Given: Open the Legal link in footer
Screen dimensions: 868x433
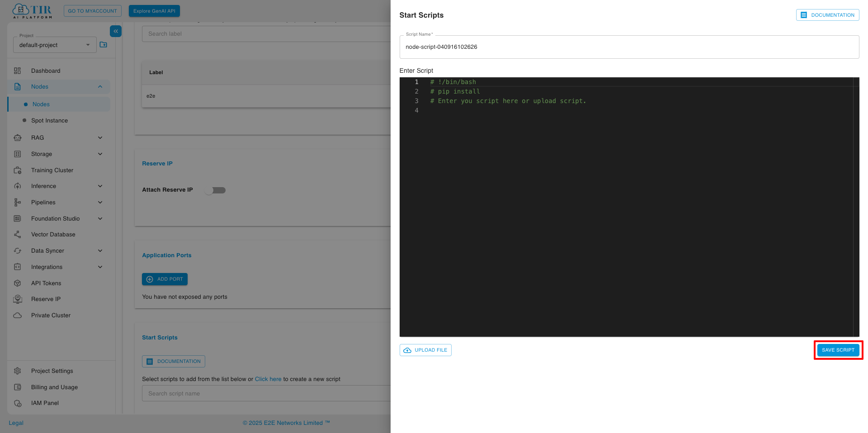Looking at the screenshot, I should [x=16, y=423].
